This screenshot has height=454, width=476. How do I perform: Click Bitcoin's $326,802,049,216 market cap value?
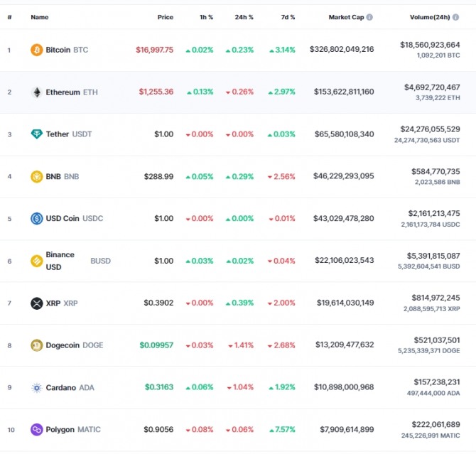(x=342, y=49)
